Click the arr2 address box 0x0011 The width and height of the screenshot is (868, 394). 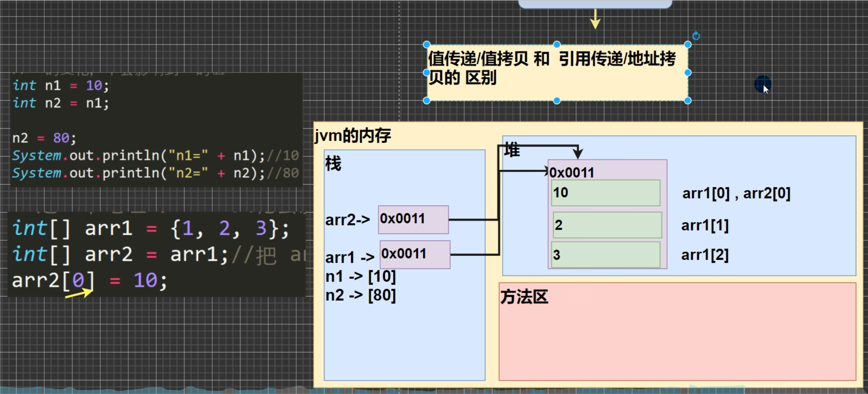coord(413,220)
